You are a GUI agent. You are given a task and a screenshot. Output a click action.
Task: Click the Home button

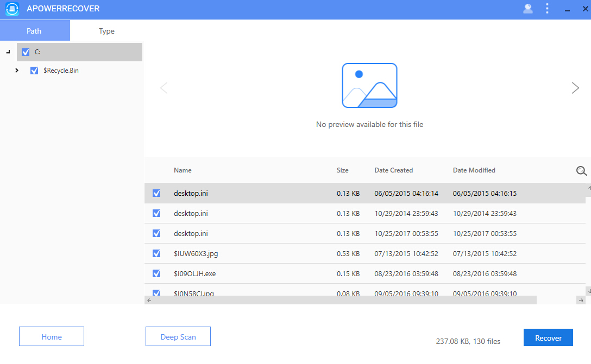[x=52, y=336]
